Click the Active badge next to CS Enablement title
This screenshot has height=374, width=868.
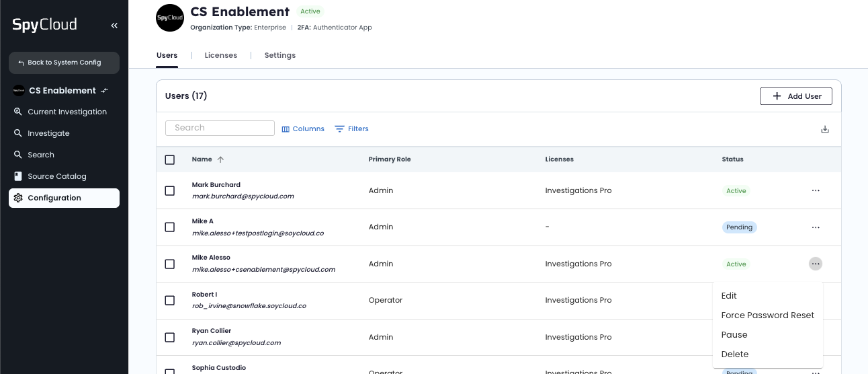pyautogui.click(x=310, y=11)
